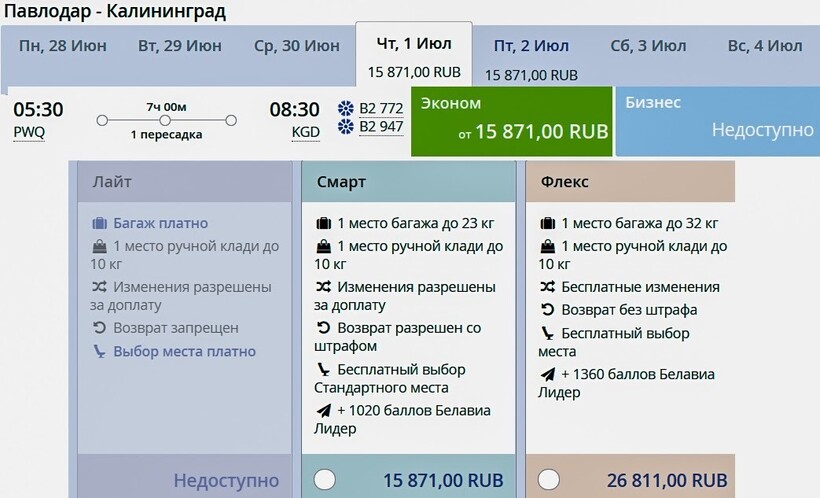
Task: Click shuffle changes icon in Смарт column
Action: 324,287
